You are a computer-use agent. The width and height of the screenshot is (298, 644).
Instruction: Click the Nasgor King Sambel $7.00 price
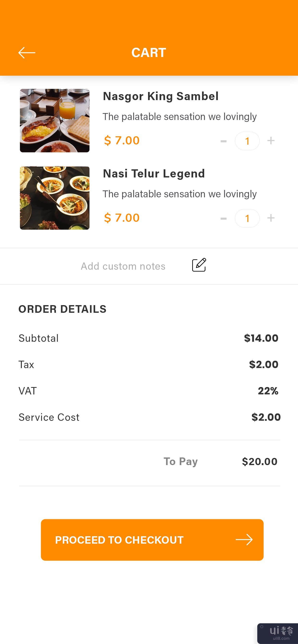[122, 141]
